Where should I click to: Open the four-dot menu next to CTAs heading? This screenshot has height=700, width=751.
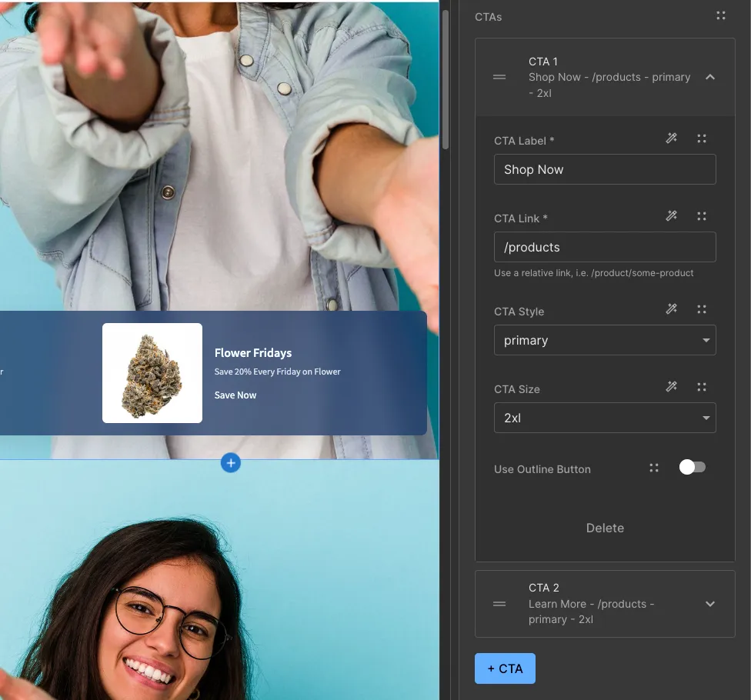pyautogui.click(x=721, y=16)
